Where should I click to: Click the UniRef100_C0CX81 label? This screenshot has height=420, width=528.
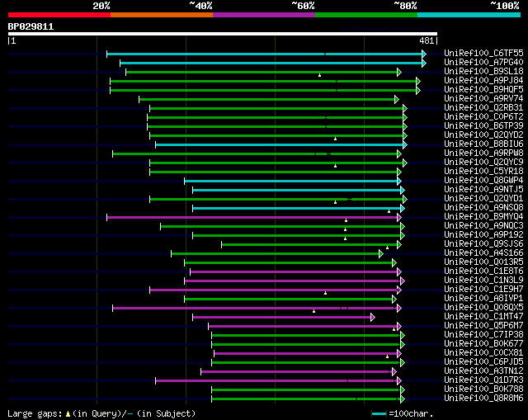tap(483, 353)
